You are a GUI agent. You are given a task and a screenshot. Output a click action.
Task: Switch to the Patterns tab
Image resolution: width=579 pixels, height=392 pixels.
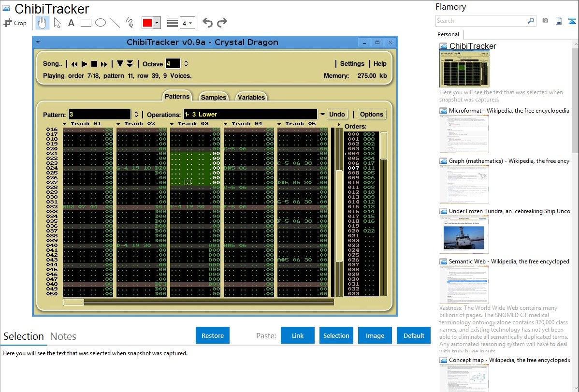tap(177, 96)
